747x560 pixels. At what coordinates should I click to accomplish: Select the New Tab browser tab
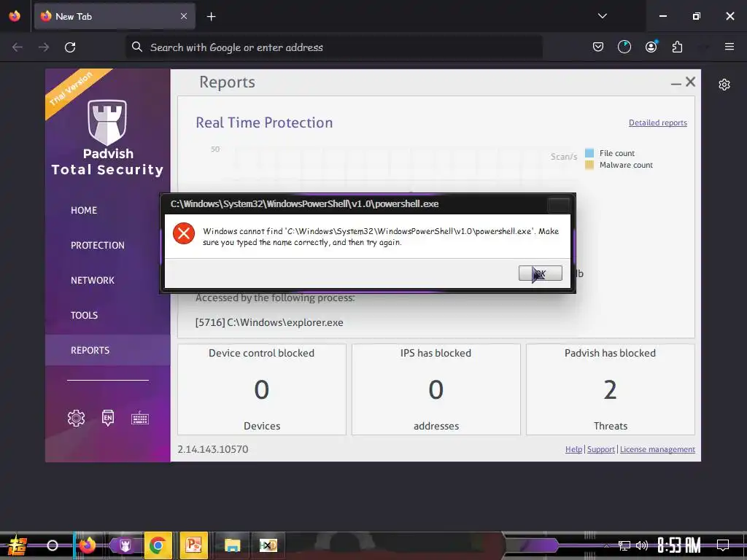point(115,16)
